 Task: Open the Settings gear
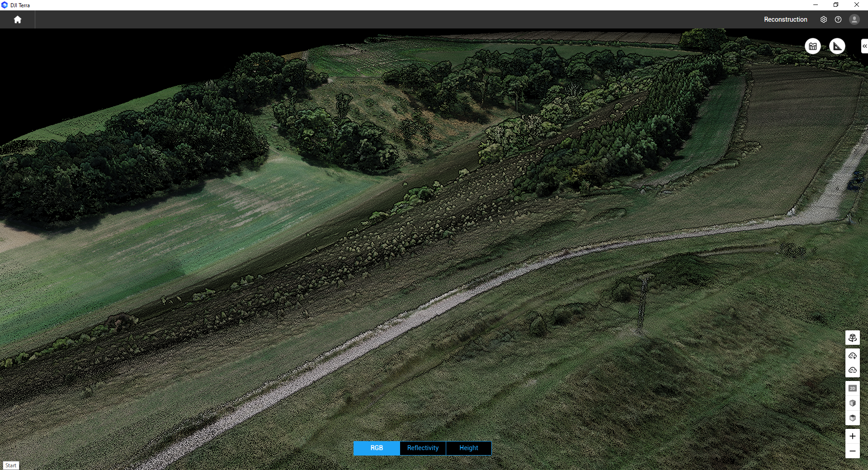click(823, 19)
